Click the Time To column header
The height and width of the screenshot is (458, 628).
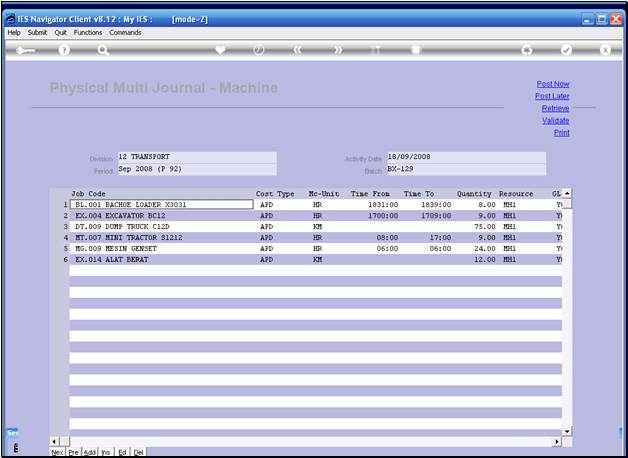(x=419, y=194)
